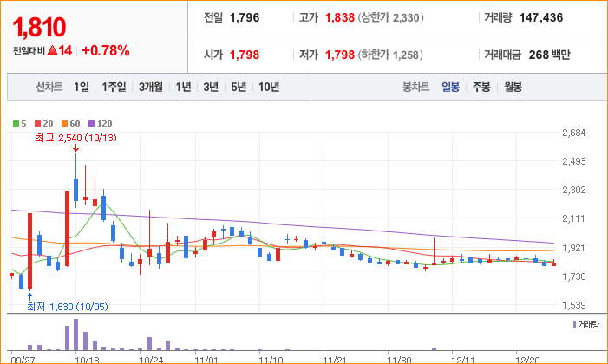Viewport: 608px width, 364px height.
Task: Switch to 월봉 monthly candles
Action: (513, 87)
